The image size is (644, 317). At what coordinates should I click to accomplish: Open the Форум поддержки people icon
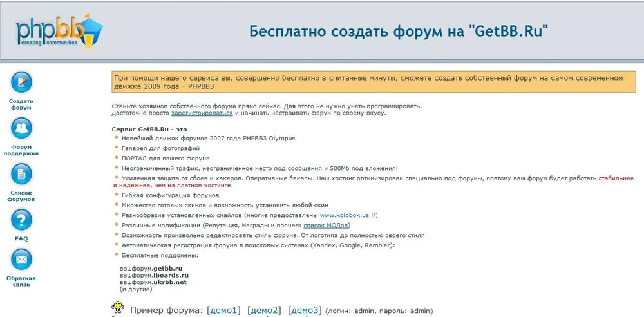(x=21, y=128)
